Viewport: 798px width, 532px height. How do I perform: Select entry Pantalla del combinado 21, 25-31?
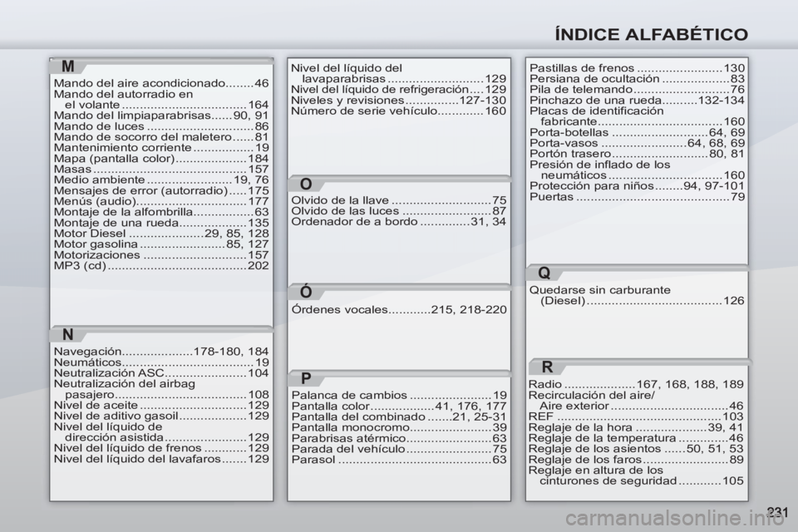pyautogui.click(x=399, y=417)
